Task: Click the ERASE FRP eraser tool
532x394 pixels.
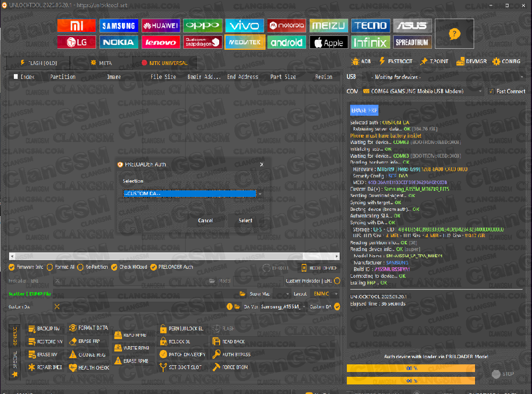Action: [85, 341]
